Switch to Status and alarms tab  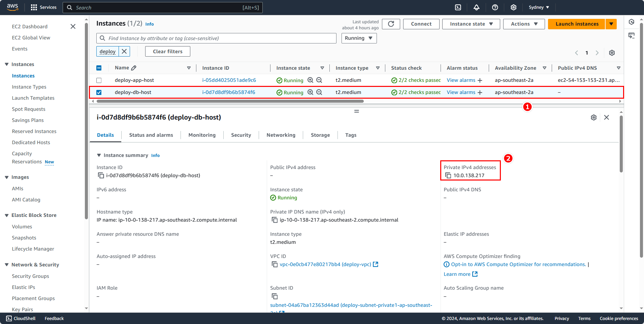click(x=151, y=135)
